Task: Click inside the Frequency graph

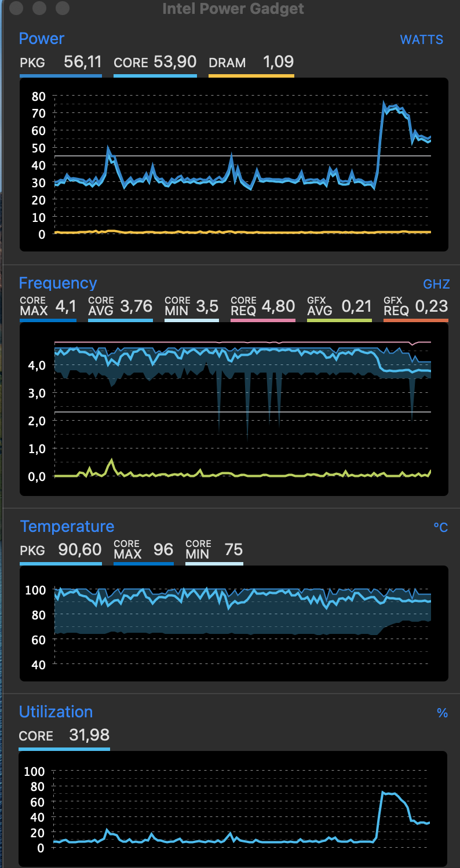Action: point(234,409)
